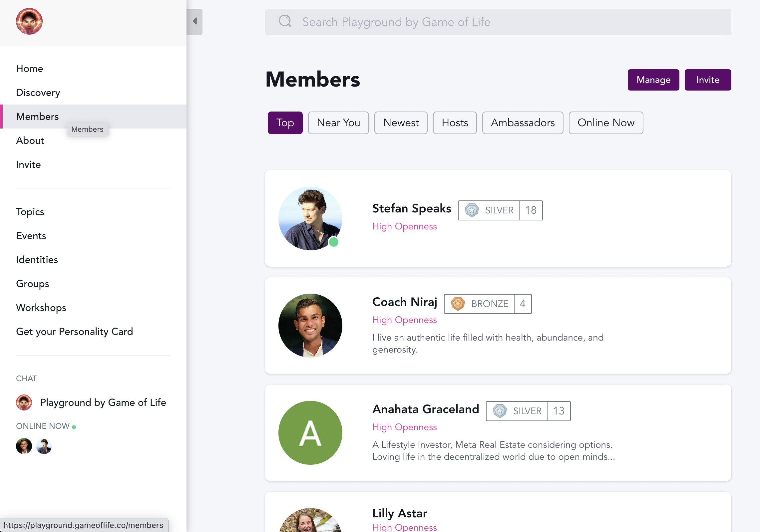This screenshot has width=760, height=532.
Task: Click the Lilly Astar name
Action: [x=400, y=513]
